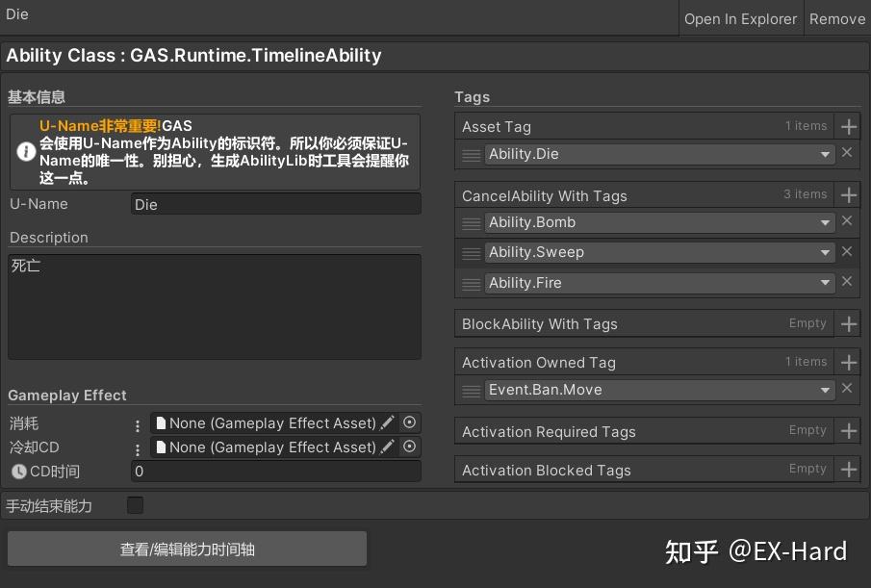Open the Ability.Bomb tag dropdown
The image size is (871, 588).
825,221
